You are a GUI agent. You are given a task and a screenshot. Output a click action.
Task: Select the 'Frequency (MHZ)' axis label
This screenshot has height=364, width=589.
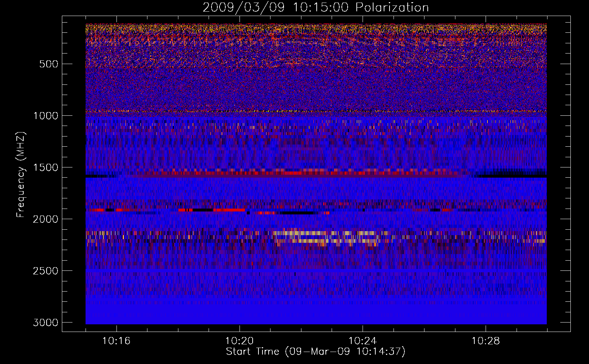tap(21, 175)
